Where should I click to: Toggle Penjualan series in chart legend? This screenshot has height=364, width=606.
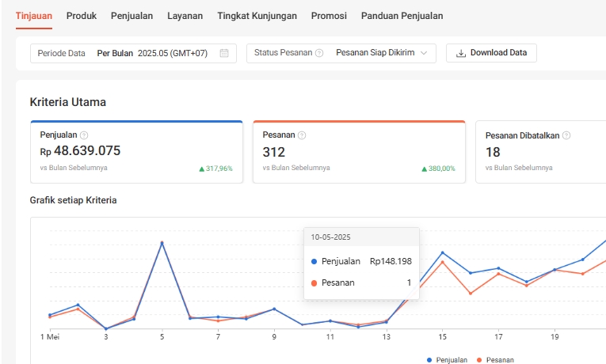pos(448,360)
